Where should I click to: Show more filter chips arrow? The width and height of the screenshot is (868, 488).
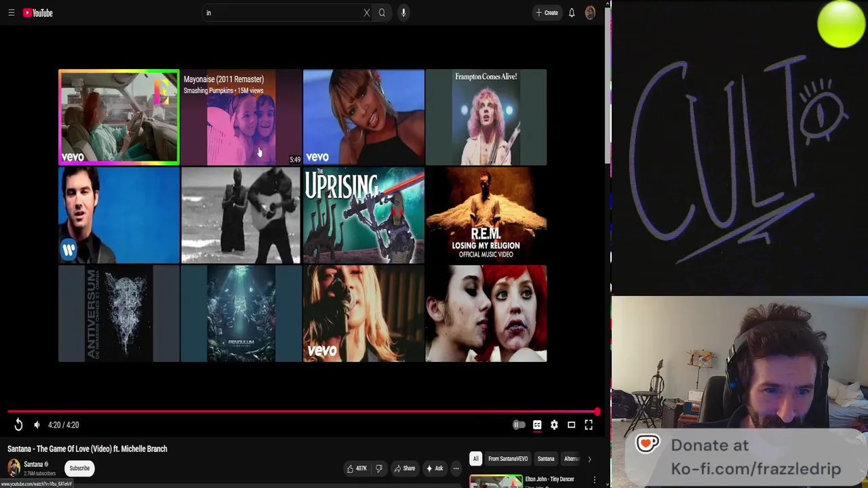tap(589, 459)
